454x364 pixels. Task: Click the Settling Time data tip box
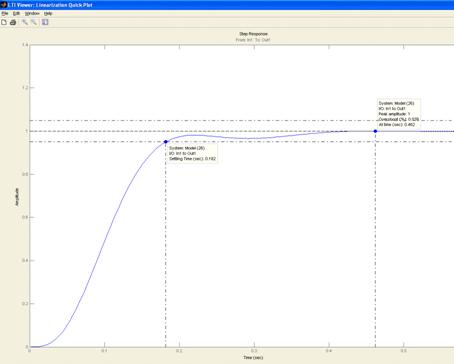tap(193, 153)
